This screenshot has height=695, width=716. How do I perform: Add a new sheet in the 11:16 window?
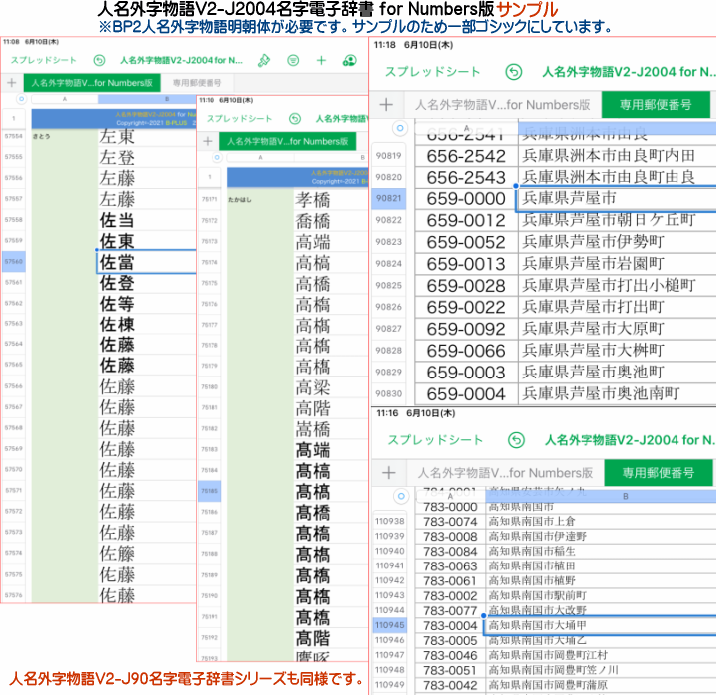tap(389, 473)
